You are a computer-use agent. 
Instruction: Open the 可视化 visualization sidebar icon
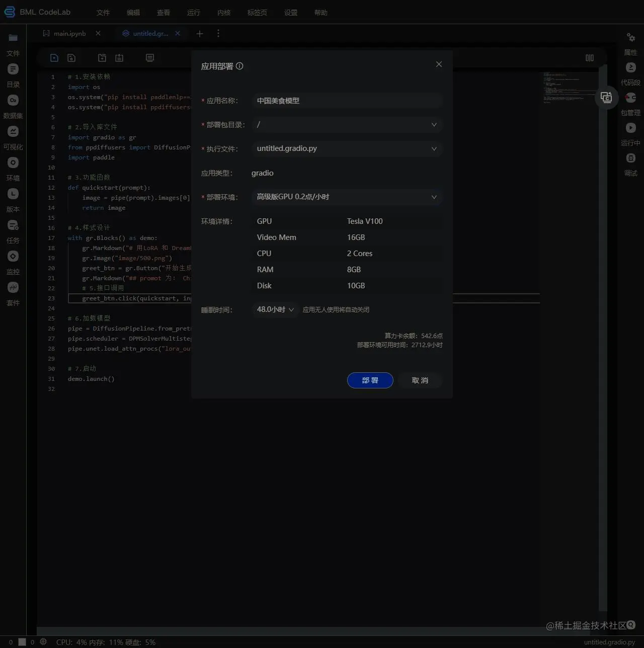[13, 131]
